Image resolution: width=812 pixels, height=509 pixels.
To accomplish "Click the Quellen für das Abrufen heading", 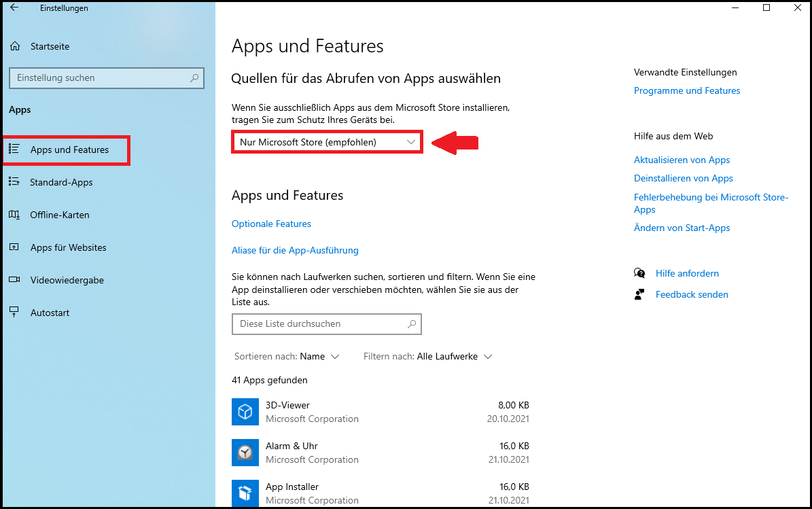I will 366,78.
